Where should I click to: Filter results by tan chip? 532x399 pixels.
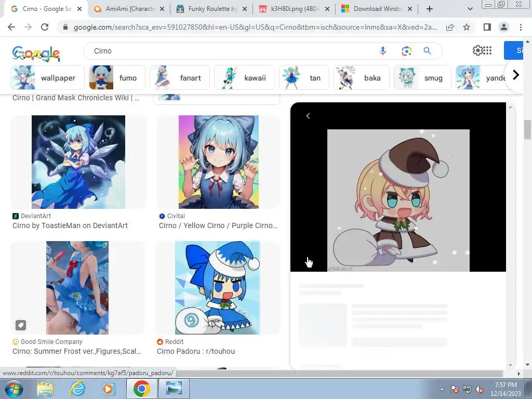click(x=304, y=78)
